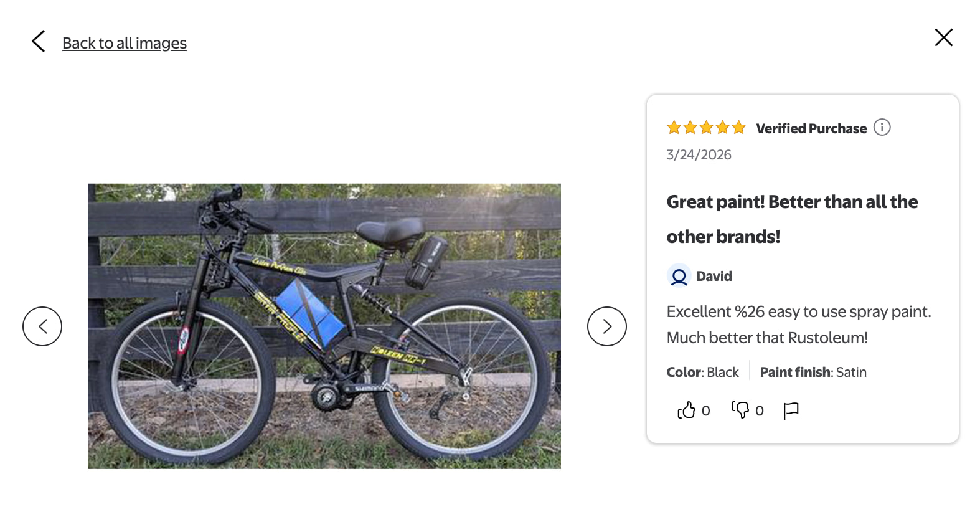
Task: Click the "Verified Purchase" label
Action: pyautogui.click(x=811, y=129)
